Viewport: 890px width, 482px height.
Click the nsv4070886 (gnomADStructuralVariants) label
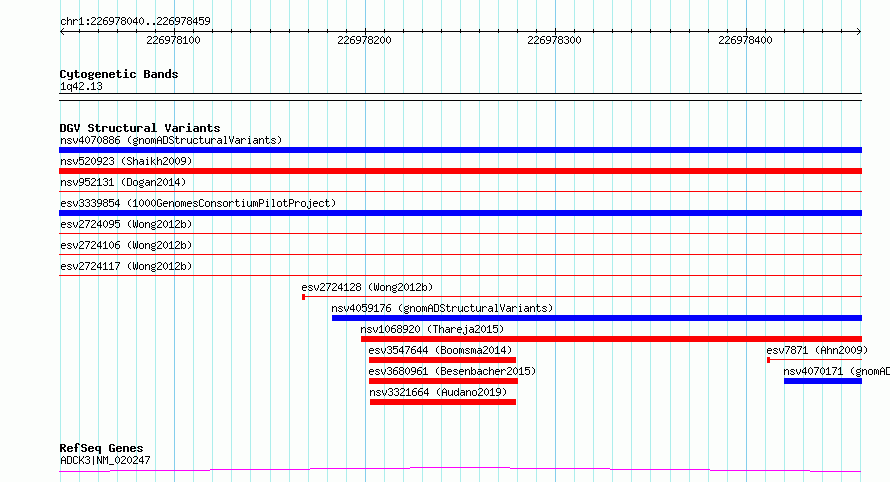171,140
